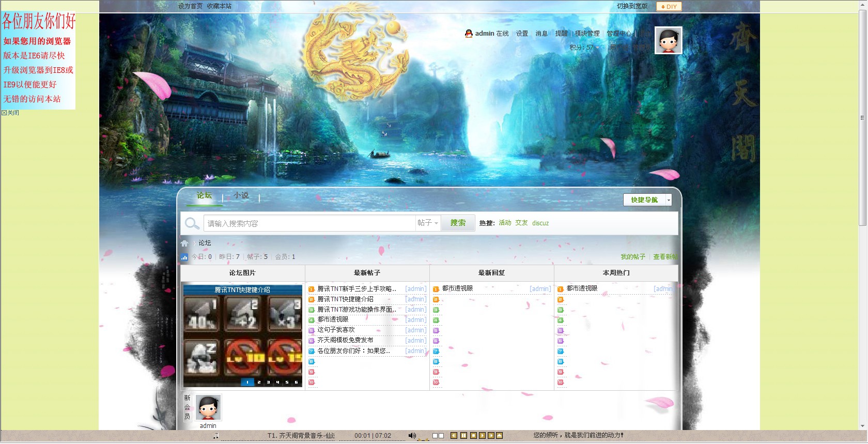Screen dimensions: 868x444
Task: Click the QQ penguin icon beside admin
Action: pos(469,34)
